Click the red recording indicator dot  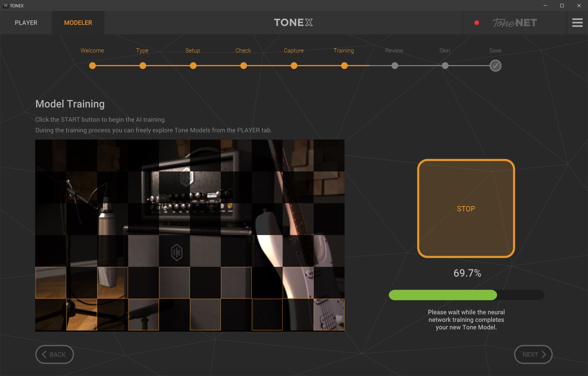(477, 23)
